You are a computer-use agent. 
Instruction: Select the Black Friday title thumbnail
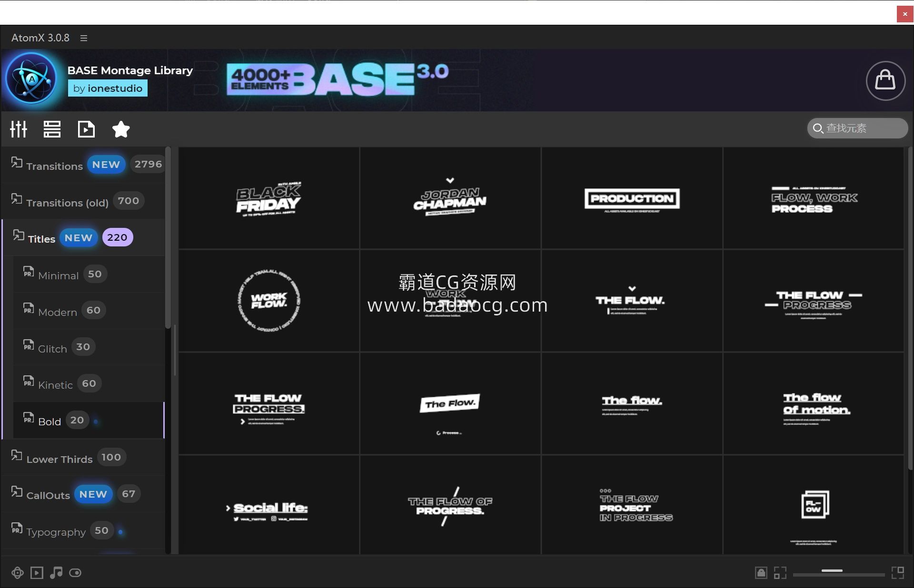[269, 198]
